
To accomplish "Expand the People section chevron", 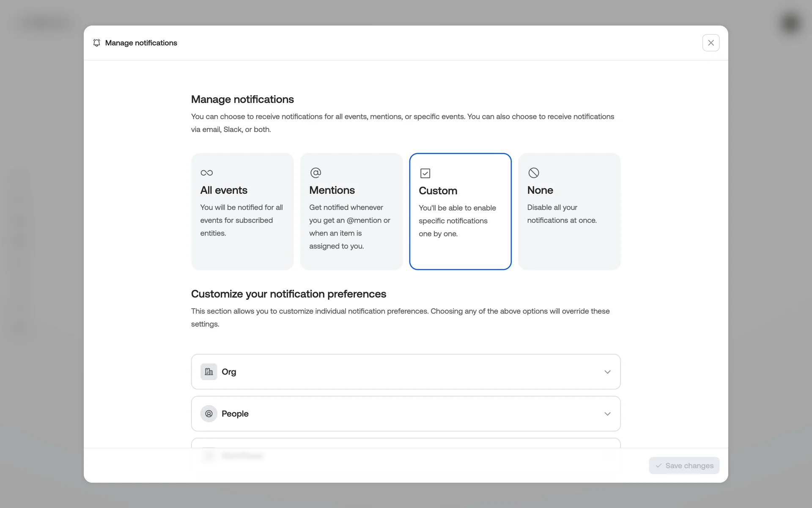I will [x=607, y=414].
